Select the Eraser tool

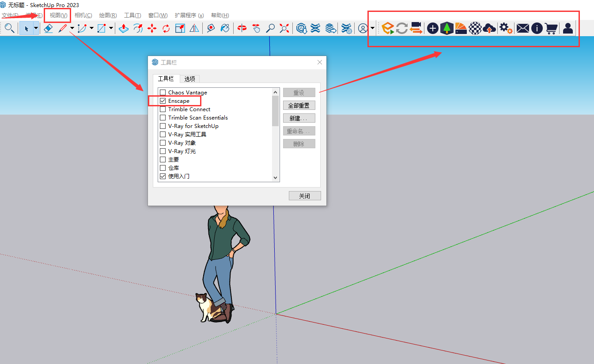[x=48, y=28]
